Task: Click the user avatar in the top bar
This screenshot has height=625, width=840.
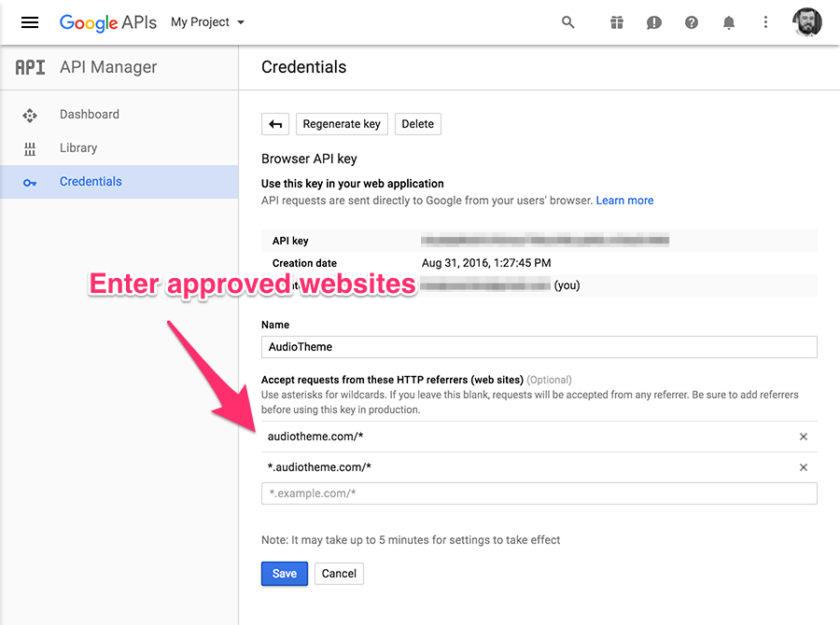Action: click(805, 22)
